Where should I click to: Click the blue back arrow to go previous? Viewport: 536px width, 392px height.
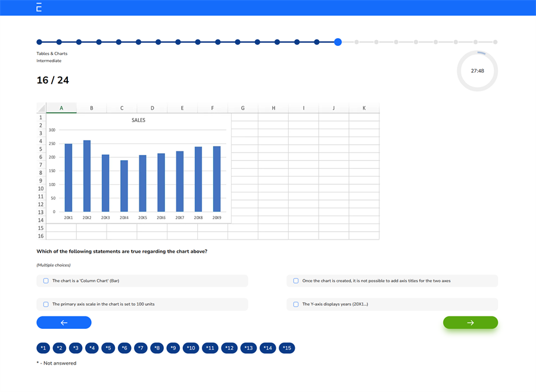(x=64, y=322)
